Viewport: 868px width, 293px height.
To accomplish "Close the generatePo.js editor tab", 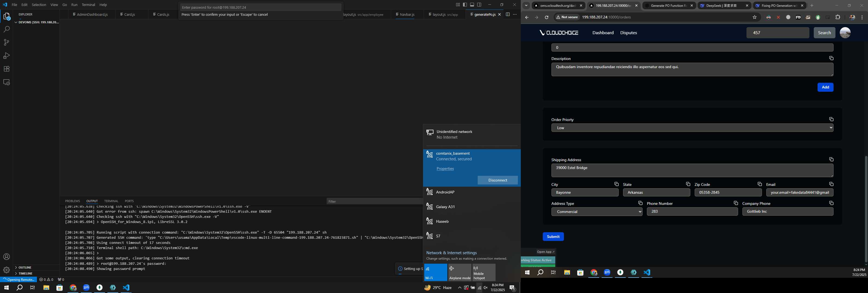I will [x=499, y=14].
